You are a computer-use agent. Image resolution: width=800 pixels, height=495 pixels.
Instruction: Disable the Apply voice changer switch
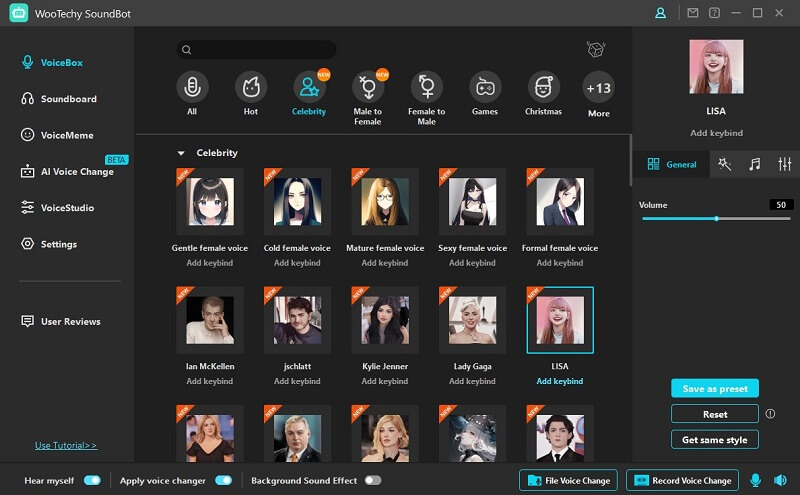click(223, 481)
